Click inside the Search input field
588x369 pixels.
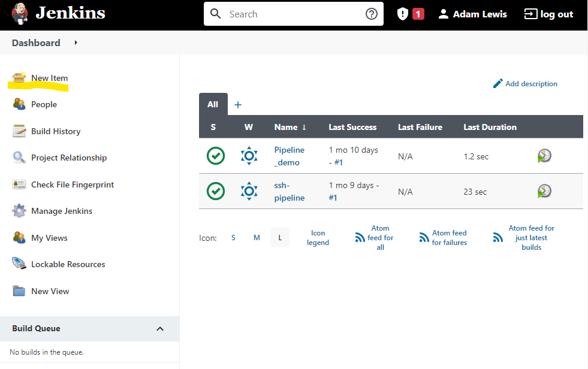click(293, 14)
